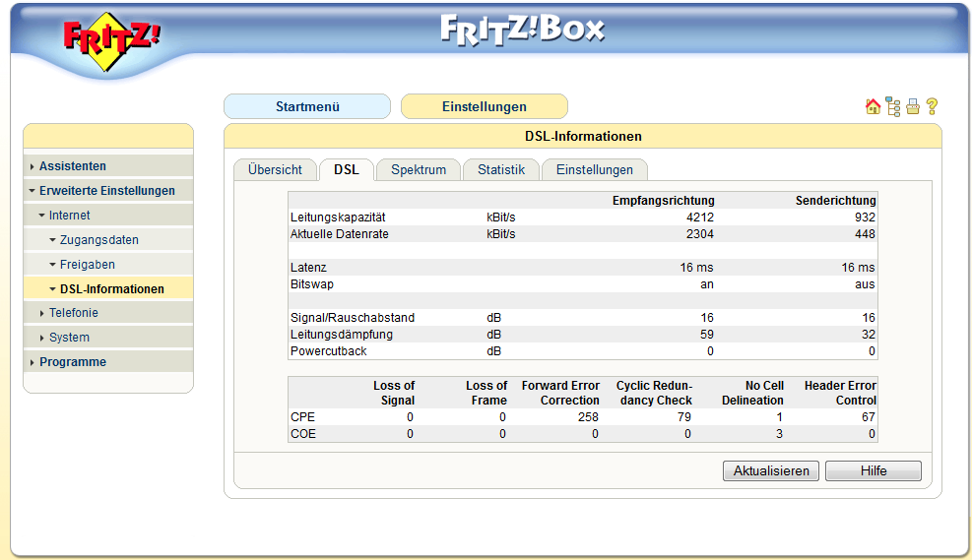Open Assistenten in the sidebar
Viewport: 972px width, 560px height.
(x=73, y=166)
